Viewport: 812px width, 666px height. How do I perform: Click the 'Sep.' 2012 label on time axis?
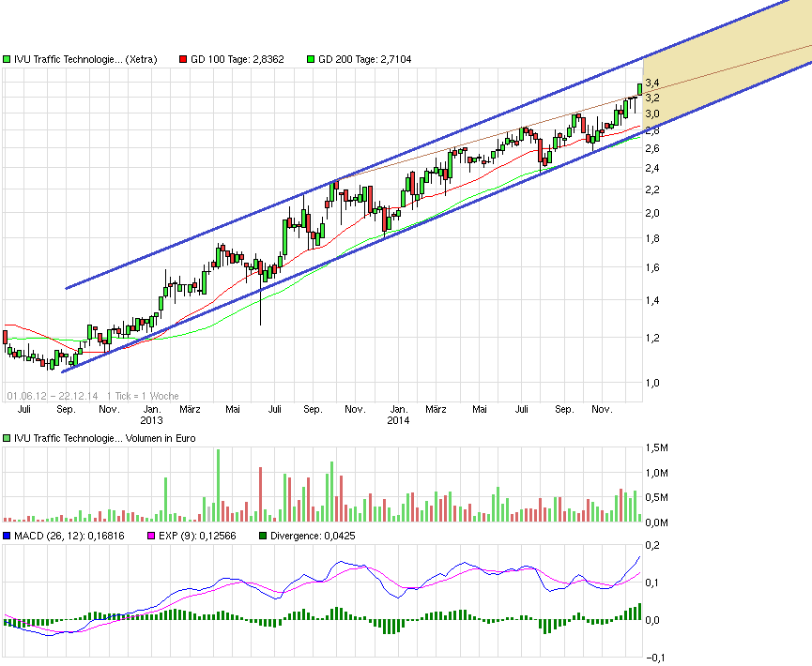[x=66, y=409]
